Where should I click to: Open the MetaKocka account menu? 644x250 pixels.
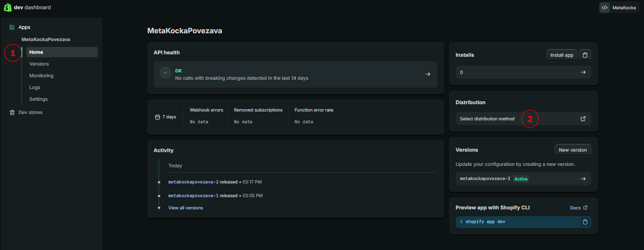(620, 8)
